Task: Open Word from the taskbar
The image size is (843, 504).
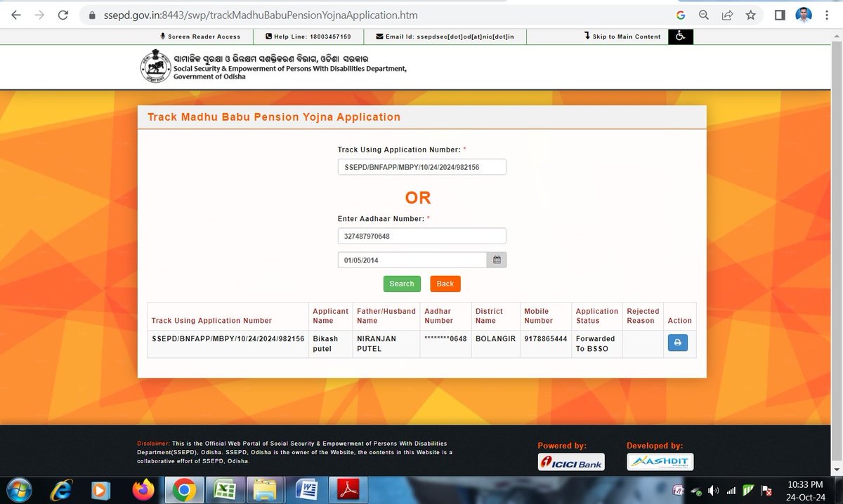Action: (306, 489)
